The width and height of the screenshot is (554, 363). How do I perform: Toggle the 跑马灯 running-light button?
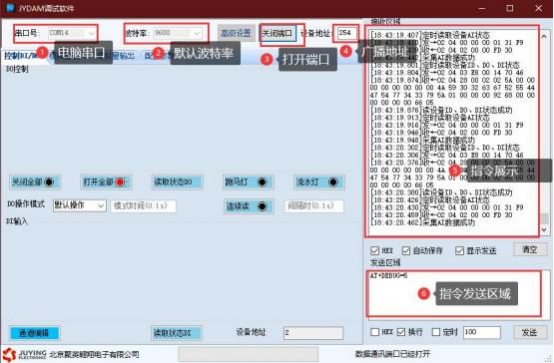coord(248,182)
